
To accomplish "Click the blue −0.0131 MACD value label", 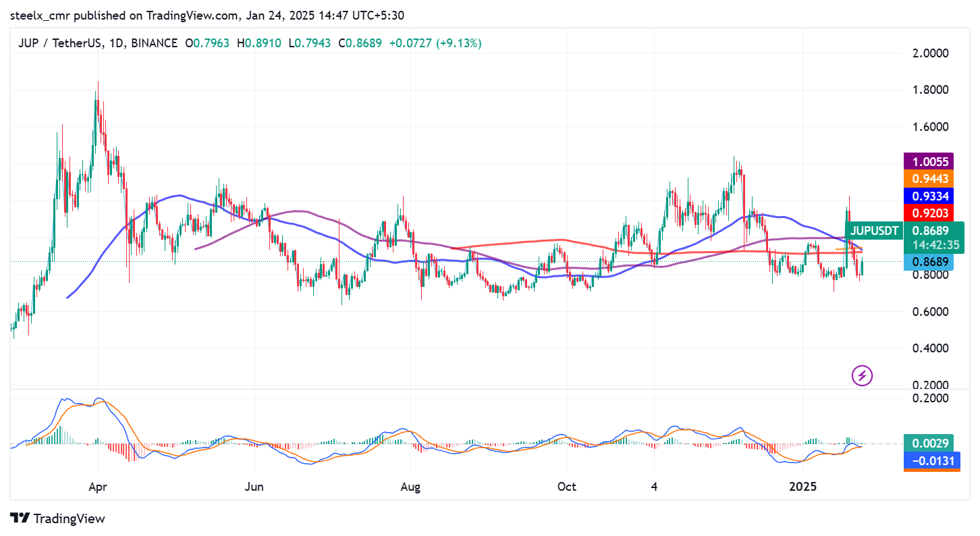I will [x=930, y=460].
